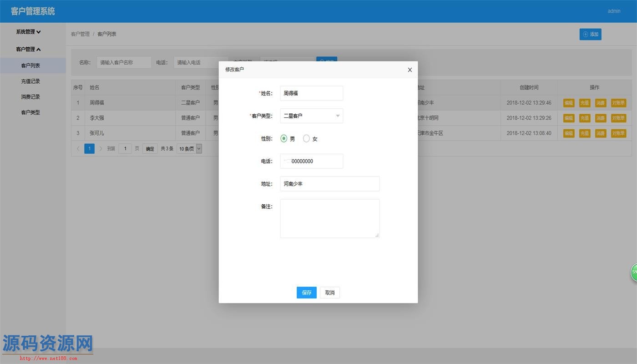The width and height of the screenshot is (637, 364).
Task: Open 消费记录 in the sidebar
Action: point(30,96)
